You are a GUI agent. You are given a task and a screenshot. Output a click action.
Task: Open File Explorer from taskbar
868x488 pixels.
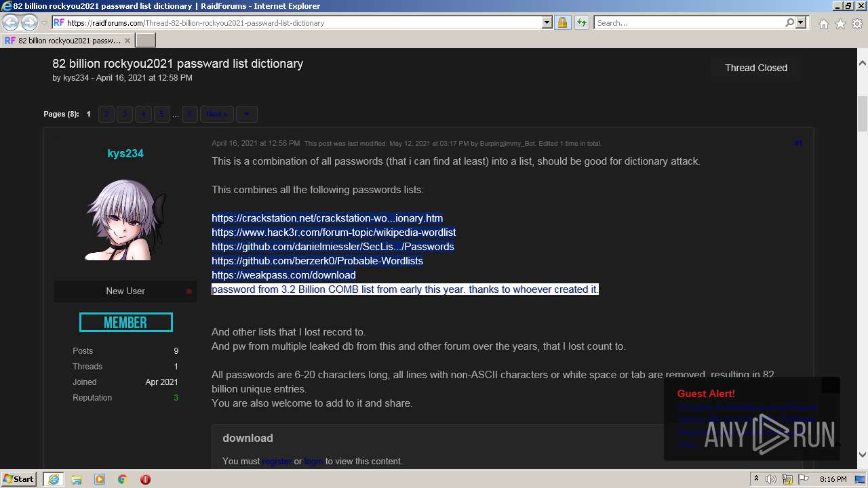click(77, 479)
